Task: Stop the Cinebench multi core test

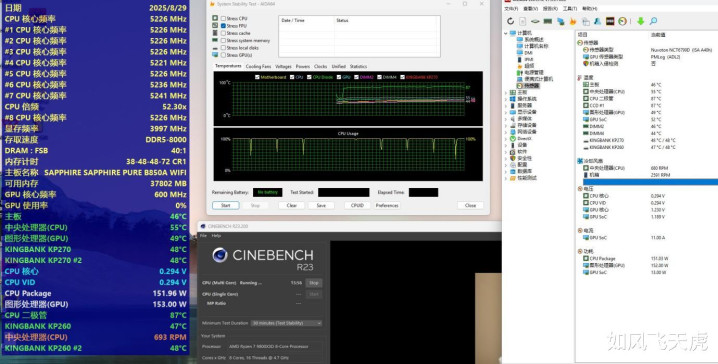Action: [x=313, y=283]
